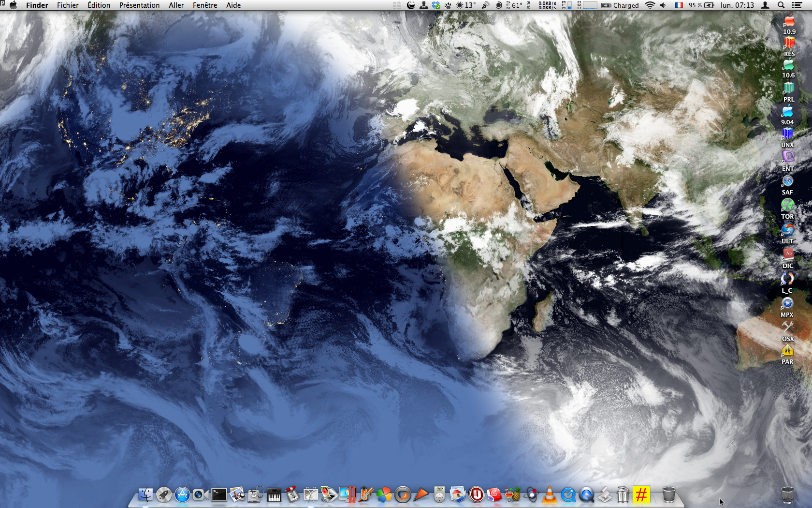Launch the App Store from the Dock
Screen dimensions: 812x508
182,494
